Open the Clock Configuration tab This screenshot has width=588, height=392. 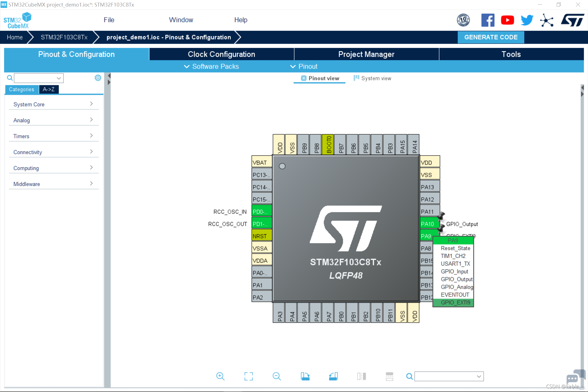point(222,54)
